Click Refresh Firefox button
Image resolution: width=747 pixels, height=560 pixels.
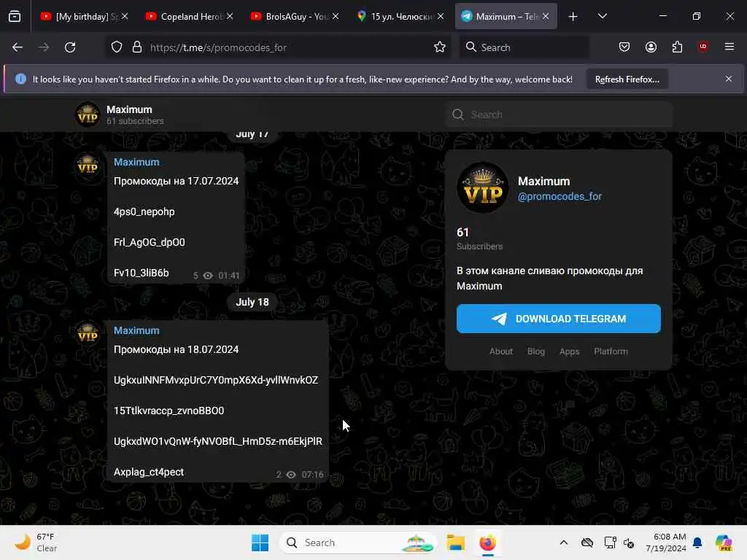click(x=627, y=79)
